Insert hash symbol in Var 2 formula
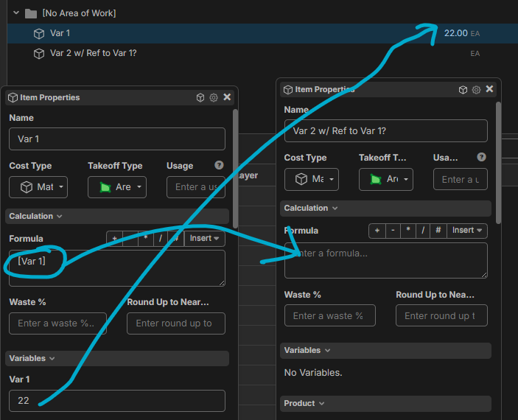Screen dimensions: 518x420 point(438,231)
